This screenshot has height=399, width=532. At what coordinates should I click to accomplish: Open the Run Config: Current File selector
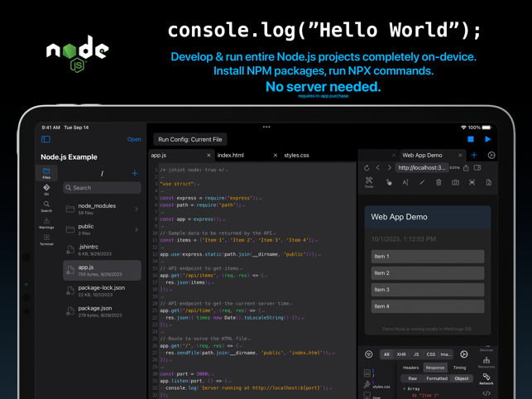(190, 139)
